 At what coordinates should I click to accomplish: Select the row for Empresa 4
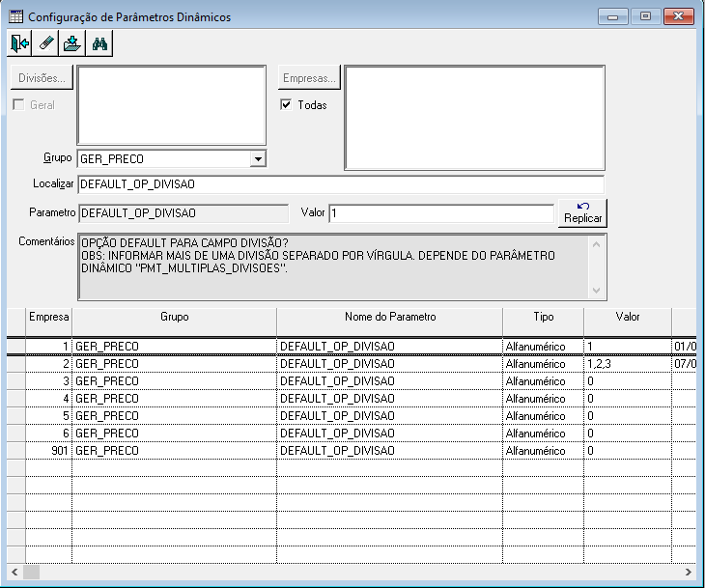click(x=352, y=399)
